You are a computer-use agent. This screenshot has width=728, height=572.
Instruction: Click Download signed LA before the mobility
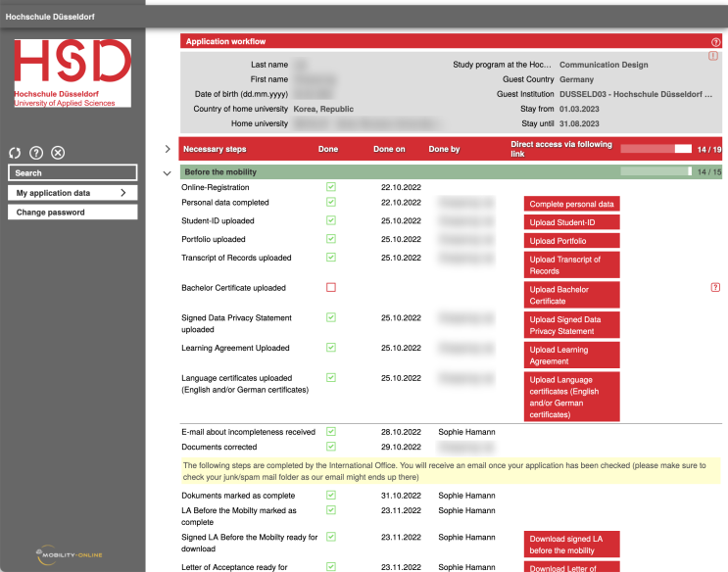click(x=571, y=545)
